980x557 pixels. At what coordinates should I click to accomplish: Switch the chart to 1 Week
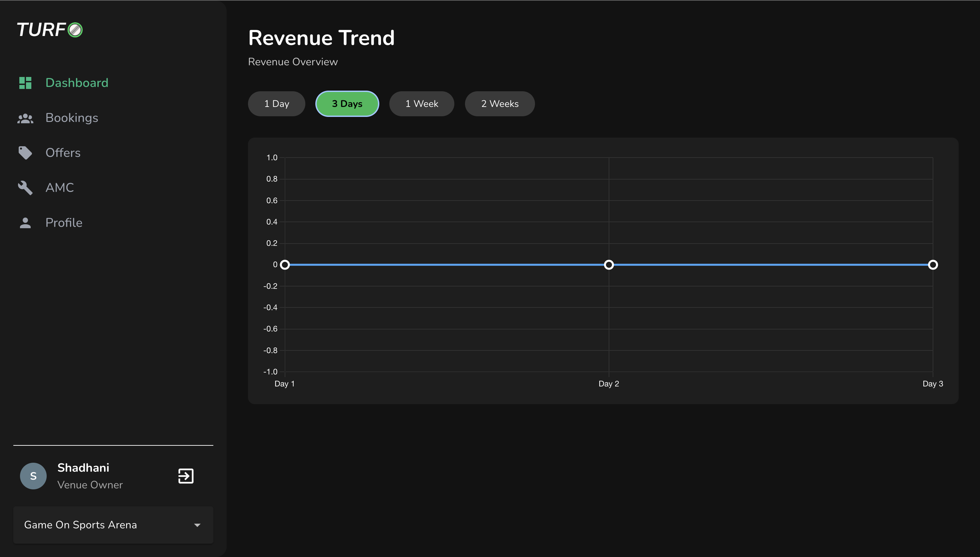pyautogui.click(x=421, y=104)
